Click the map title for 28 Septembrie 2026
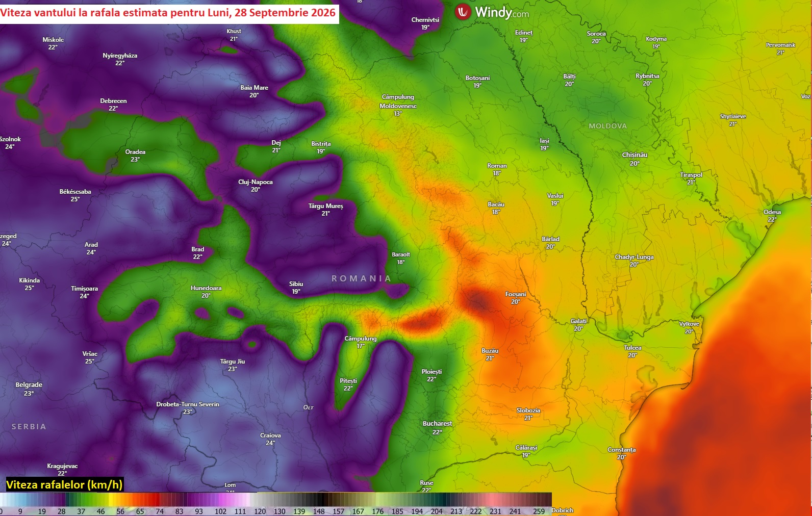The image size is (812, 516). point(168,12)
